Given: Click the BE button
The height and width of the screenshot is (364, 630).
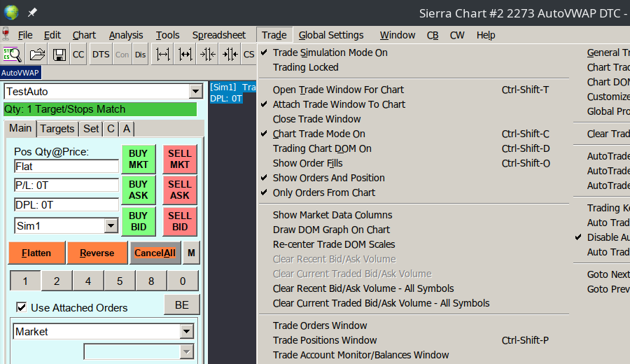Looking at the screenshot, I should click(181, 305).
